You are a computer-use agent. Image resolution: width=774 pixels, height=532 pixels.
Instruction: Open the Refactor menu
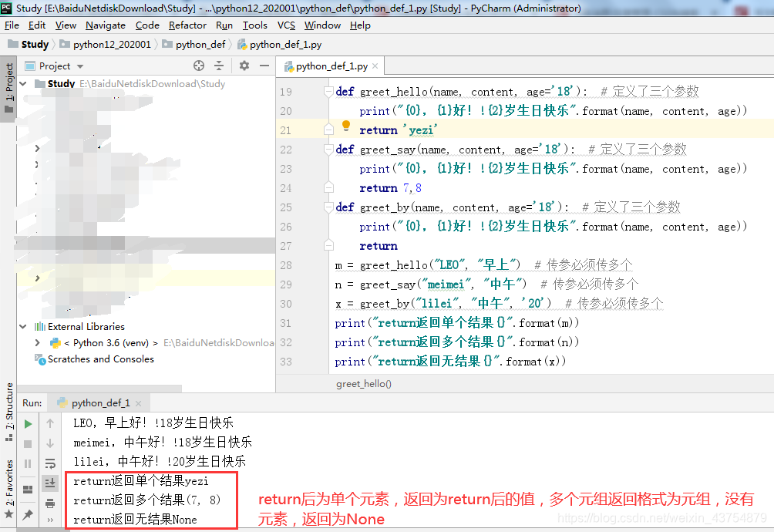pos(187,25)
